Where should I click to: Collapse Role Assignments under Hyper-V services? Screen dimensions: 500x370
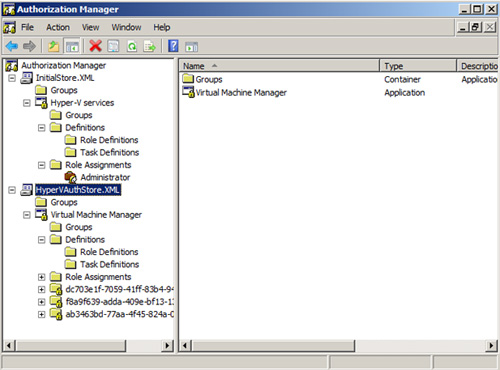click(x=41, y=165)
